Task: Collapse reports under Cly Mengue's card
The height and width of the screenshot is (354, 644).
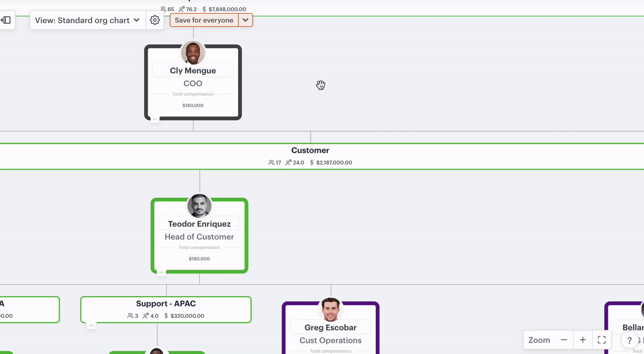Action: click(155, 120)
